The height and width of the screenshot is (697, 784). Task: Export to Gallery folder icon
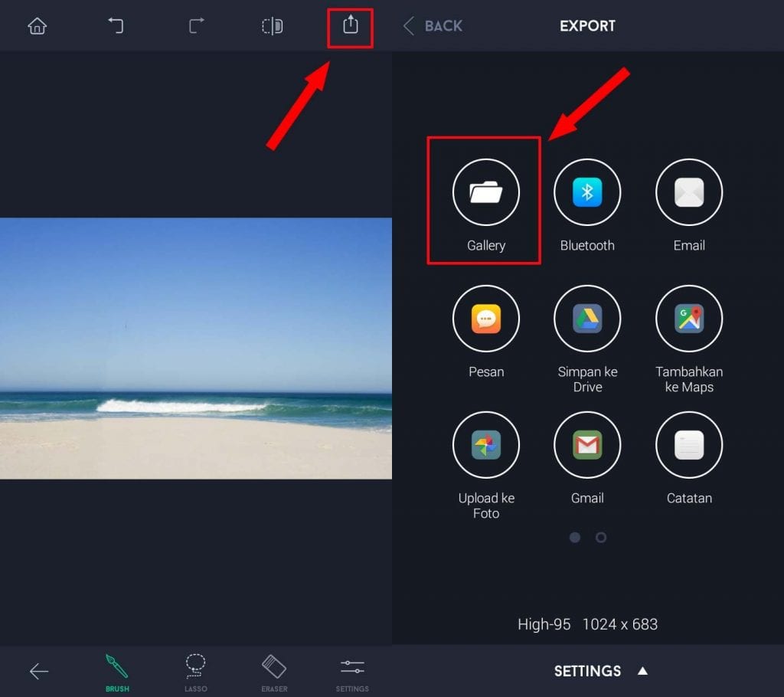pos(486,192)
